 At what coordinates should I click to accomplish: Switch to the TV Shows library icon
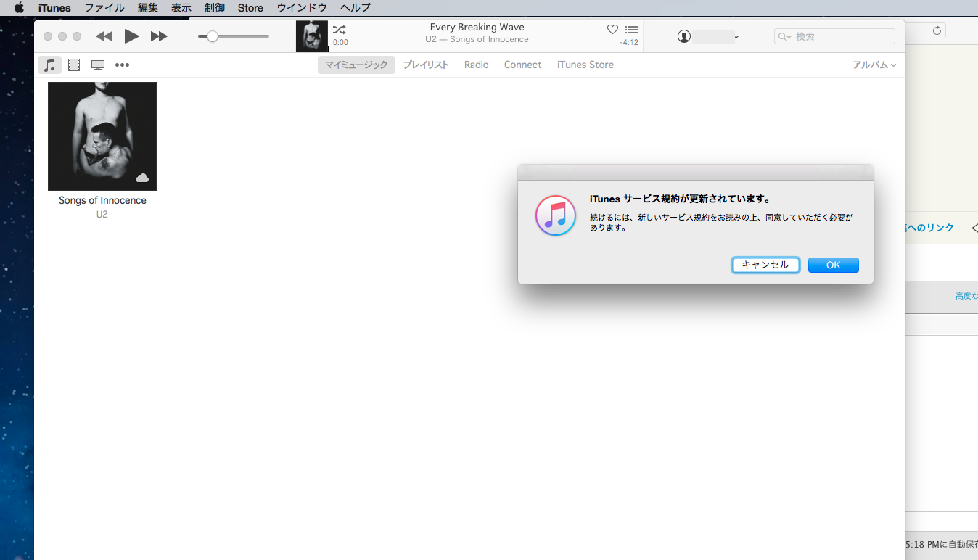[98, 65]
